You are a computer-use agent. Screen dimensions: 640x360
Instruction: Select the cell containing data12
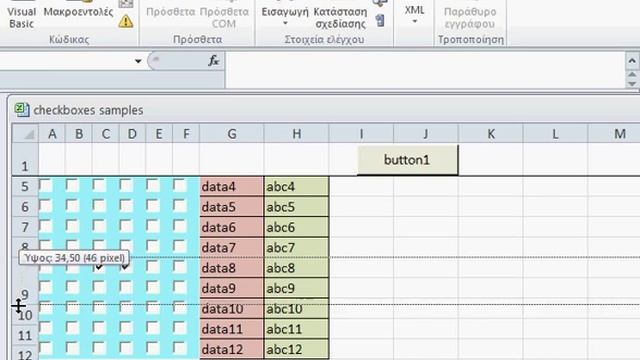[232, 349]
